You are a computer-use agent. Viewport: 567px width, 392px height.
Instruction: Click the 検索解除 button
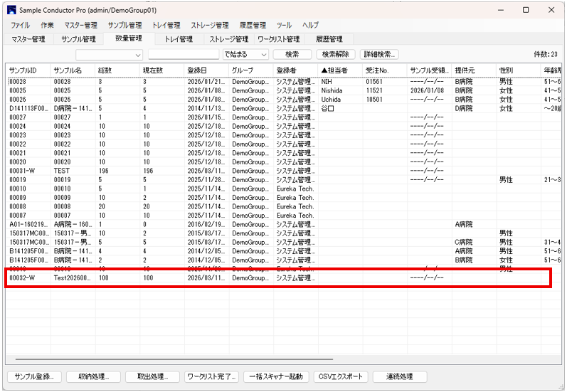tap(335, 54)
